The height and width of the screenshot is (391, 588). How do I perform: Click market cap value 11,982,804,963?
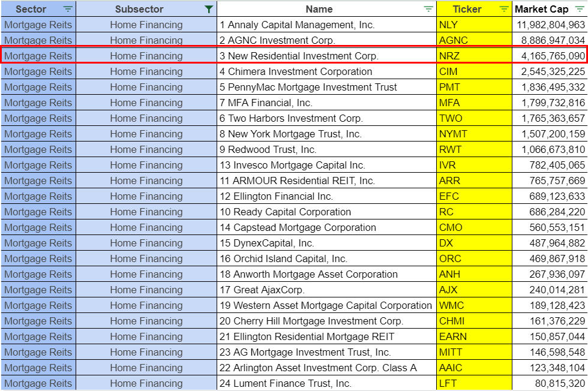click(551, 25)
